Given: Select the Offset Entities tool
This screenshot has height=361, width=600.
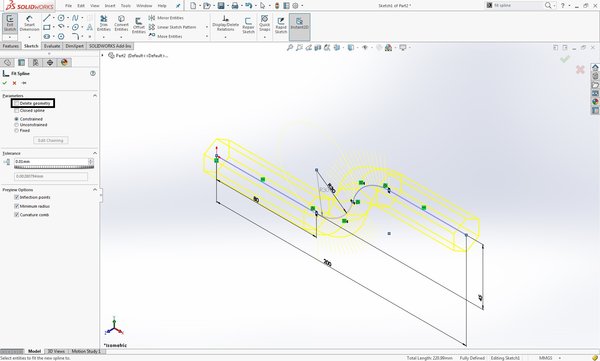Looking at the screenshot, I should 139,26.
